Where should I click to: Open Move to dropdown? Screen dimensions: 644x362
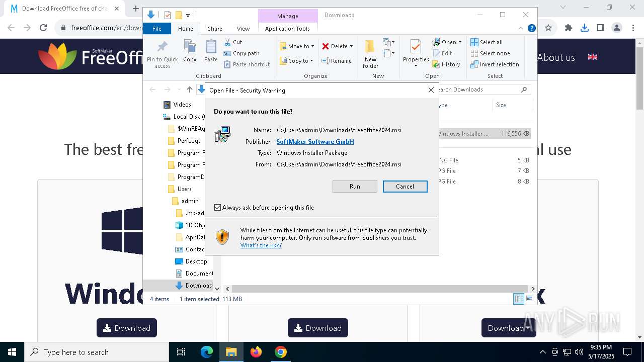coord(297,46)
